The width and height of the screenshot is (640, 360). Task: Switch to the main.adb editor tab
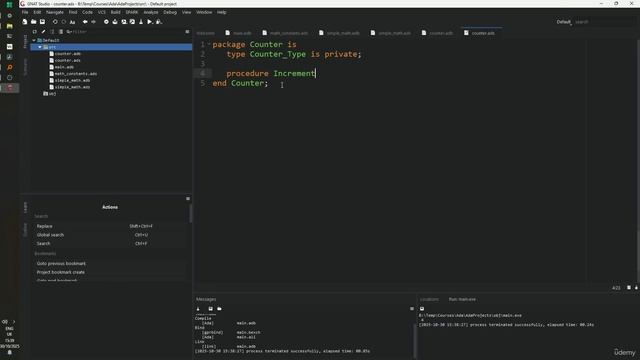point(238,33)
